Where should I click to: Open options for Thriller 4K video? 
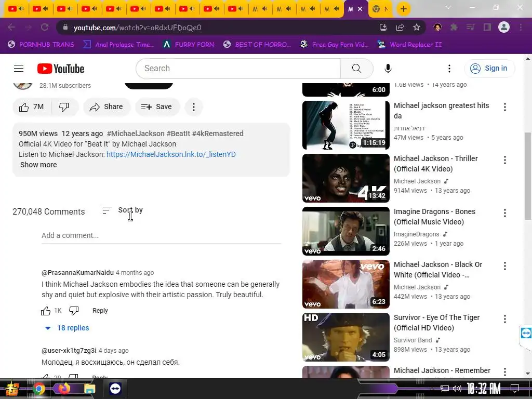click(x=505, y=160)
